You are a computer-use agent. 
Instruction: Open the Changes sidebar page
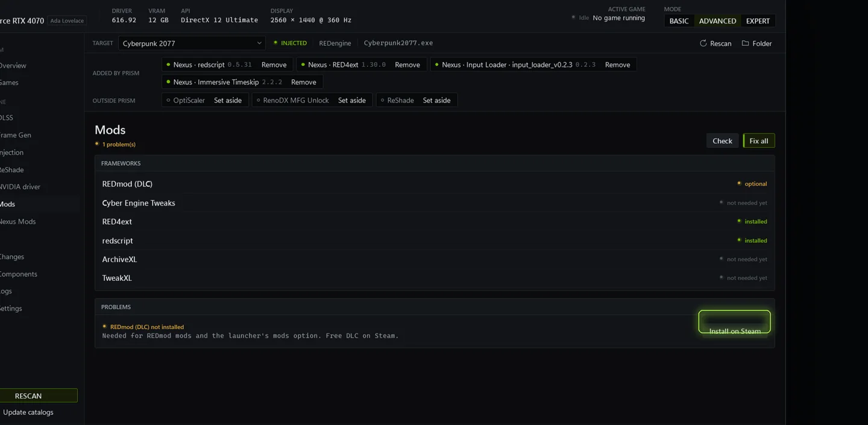(x=12, y=257)
